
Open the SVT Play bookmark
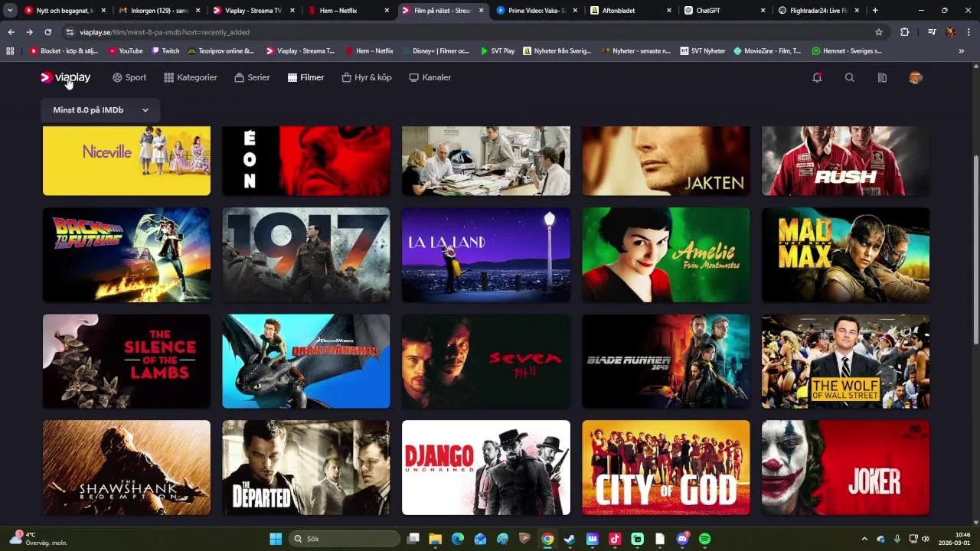point(498,51)
